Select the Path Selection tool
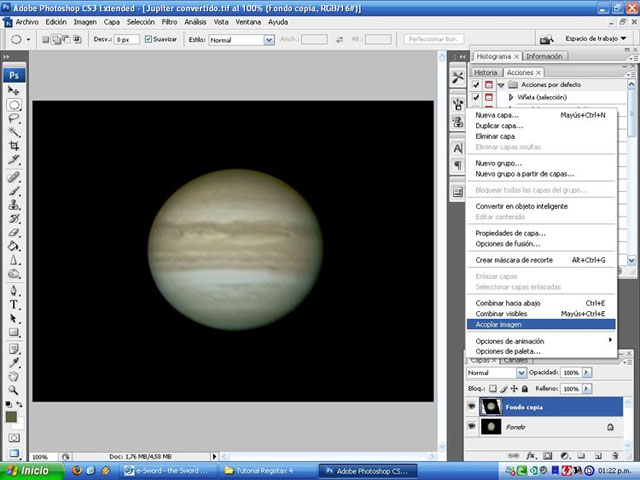 coord(14,318)
